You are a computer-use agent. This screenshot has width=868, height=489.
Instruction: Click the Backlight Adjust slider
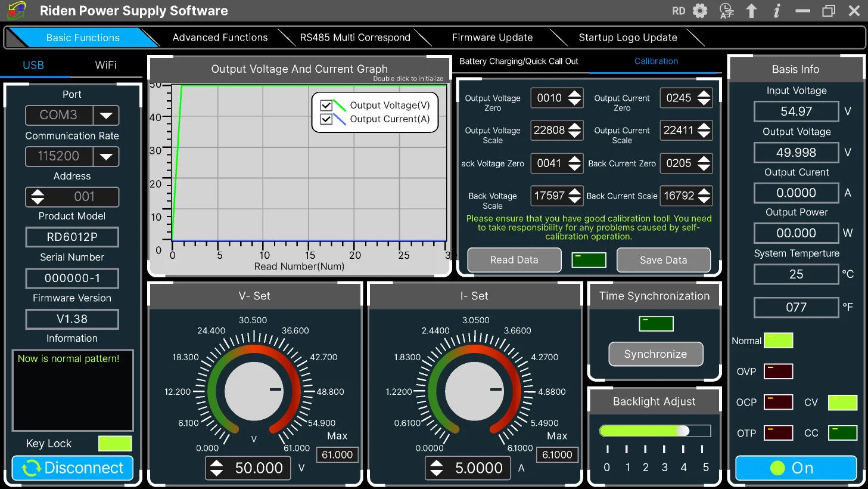pos(655,431)
